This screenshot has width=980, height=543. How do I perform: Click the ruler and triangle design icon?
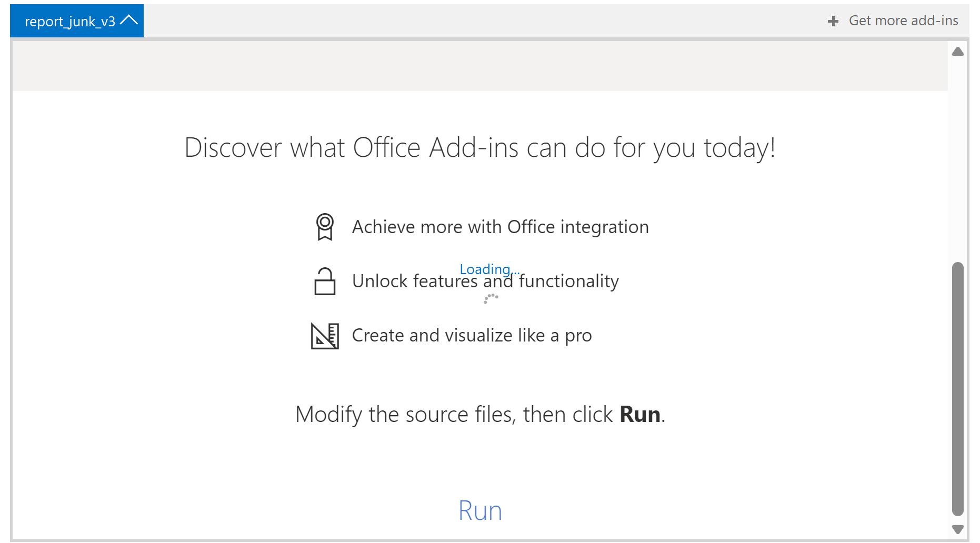325,336
